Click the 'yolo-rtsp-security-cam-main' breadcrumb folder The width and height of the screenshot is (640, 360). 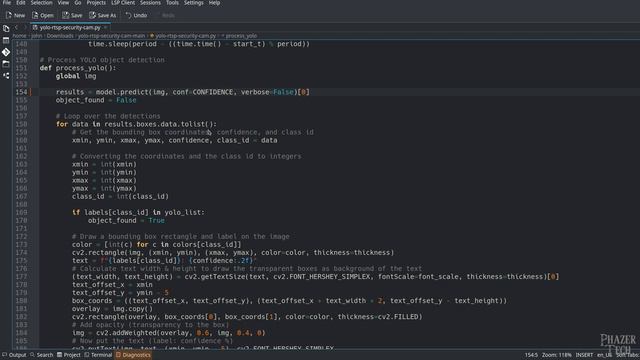click(111, 36)
